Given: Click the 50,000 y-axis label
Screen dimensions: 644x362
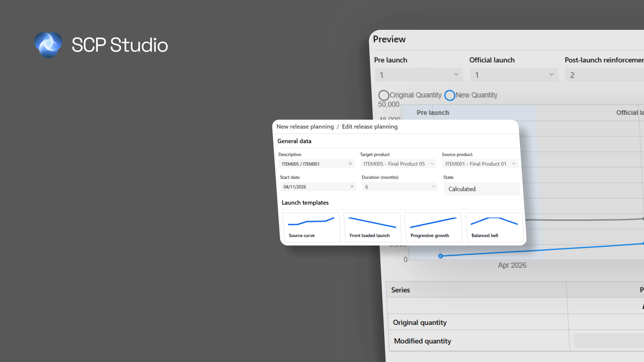Looking at the screenshot, I should tap(389, 104).
